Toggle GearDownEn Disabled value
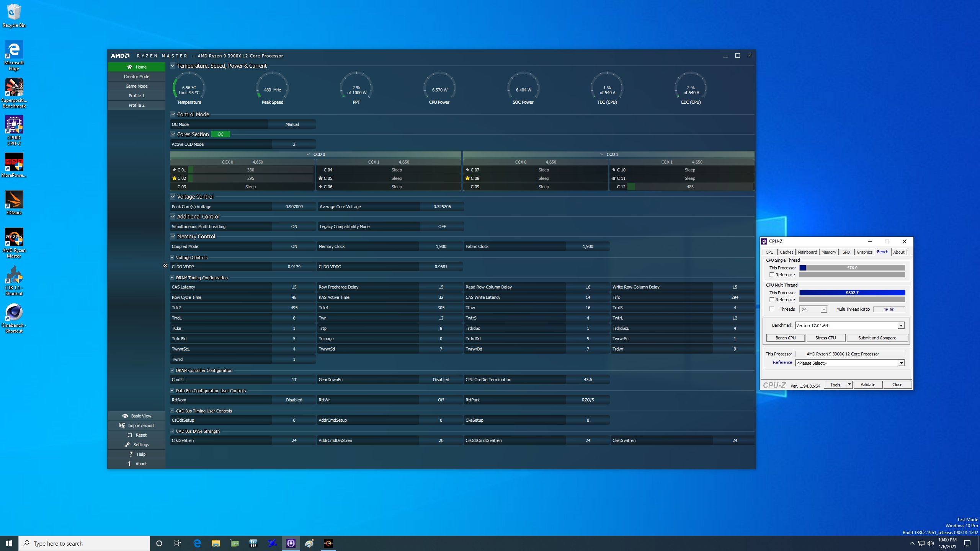This screenshot has width=980, height=551. (441, 380)
